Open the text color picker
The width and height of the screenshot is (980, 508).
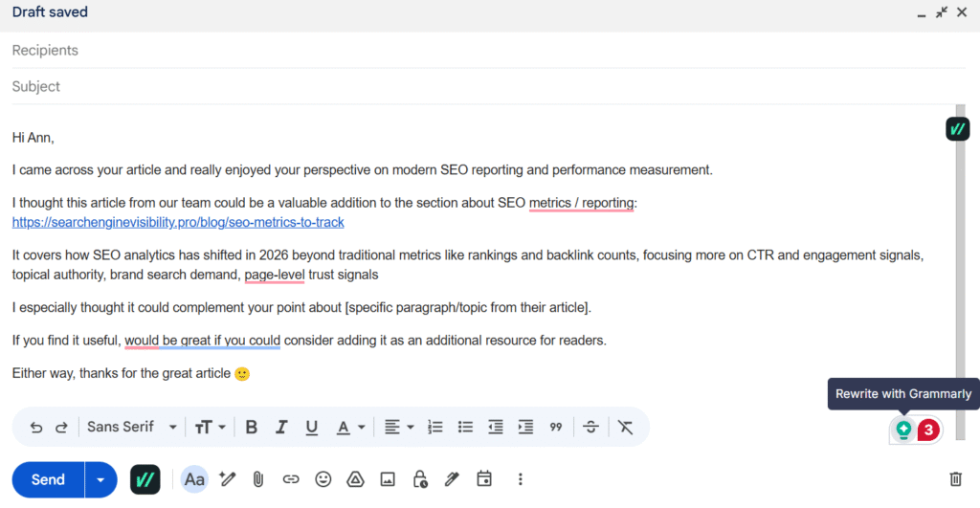coord(350,428)
